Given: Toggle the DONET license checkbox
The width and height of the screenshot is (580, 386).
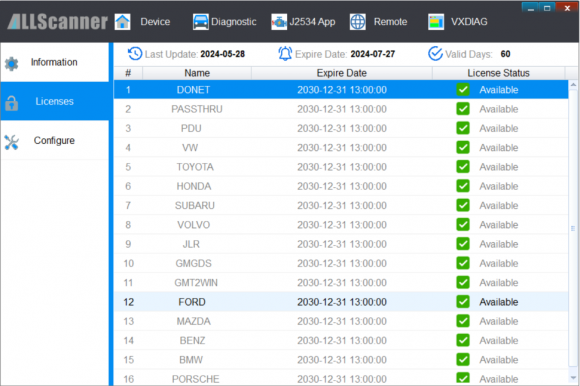Looking at the screenshot, I should pos(463,89).
